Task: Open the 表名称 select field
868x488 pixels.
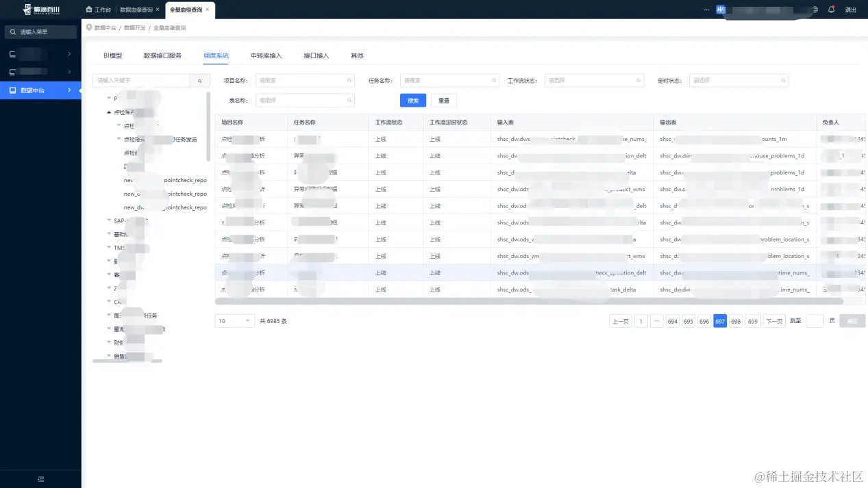Action: click(x=305, y=101)
